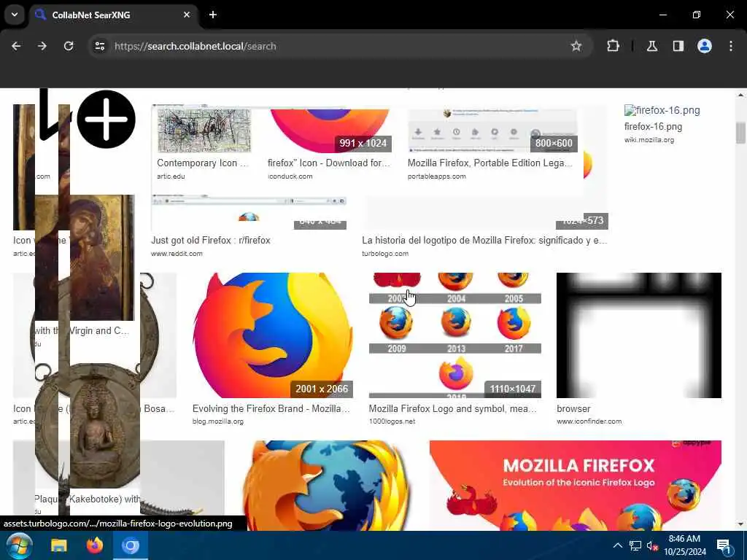Show hidden system tray icons
Viewport: 747px width, 560px height.
617,545
